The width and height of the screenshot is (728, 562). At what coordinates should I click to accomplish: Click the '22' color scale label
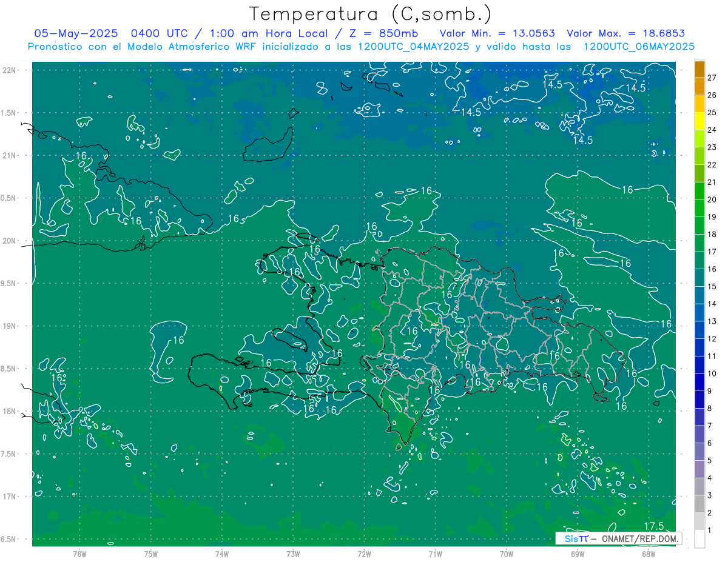click(x=712, y=165)
